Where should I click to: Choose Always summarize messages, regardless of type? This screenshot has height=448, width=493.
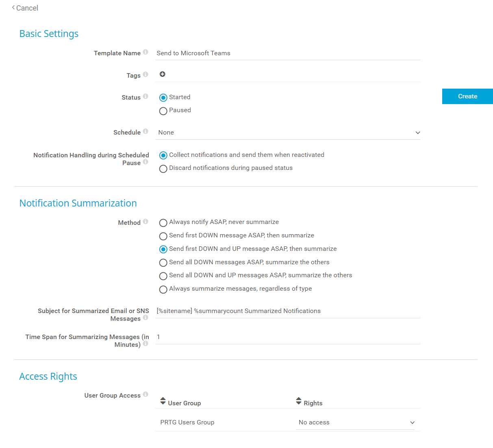(x=163, y=289)
